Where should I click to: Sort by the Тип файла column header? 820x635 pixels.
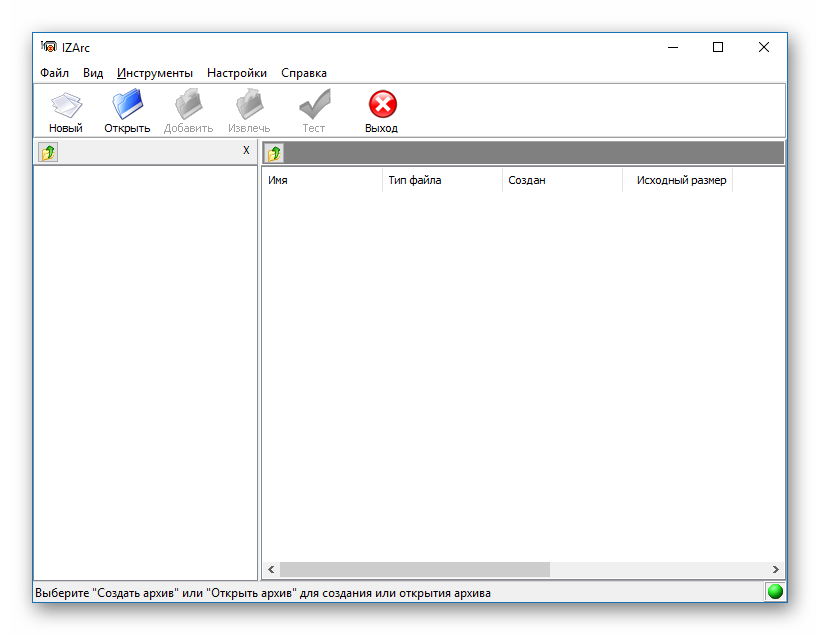click(x=442, y=180)
